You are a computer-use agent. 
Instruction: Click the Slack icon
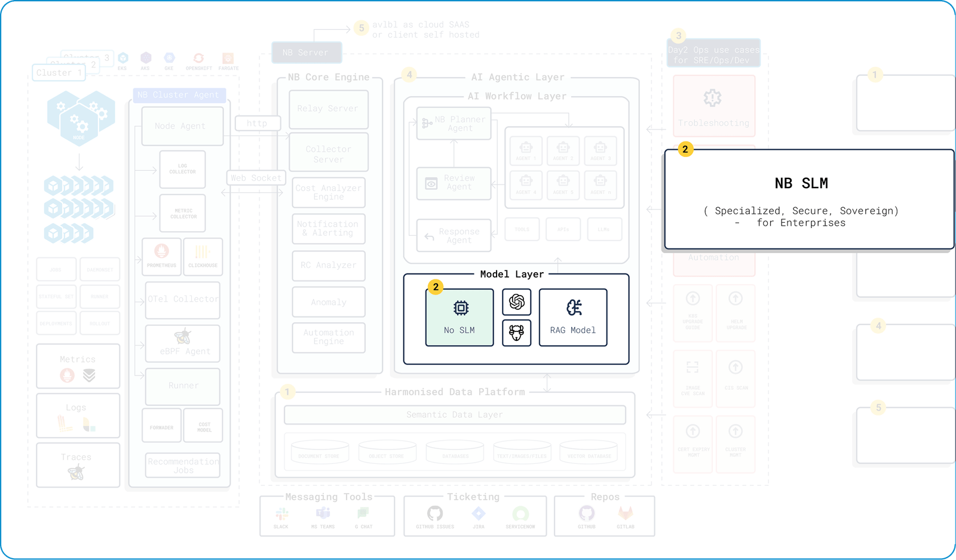282,513
